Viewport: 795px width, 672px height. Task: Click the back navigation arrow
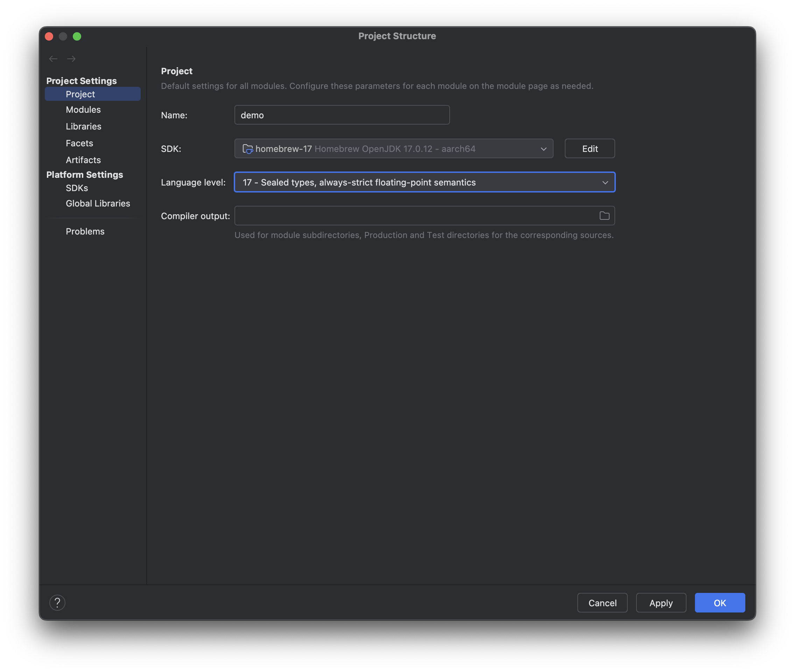coord(53,59)
